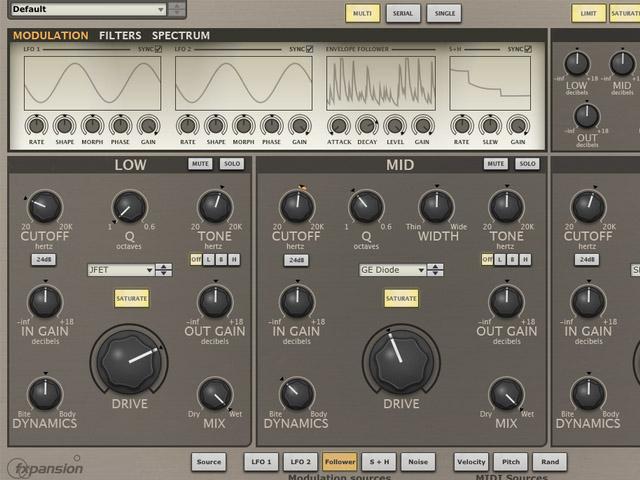Select the Noise modulation source
This screenshot has height=480, width=640.
pyautogui.click(x=419, y=462)
